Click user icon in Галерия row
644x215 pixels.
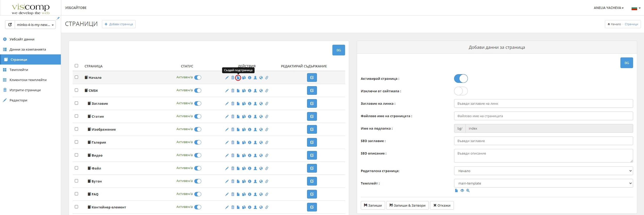point(255,142)
